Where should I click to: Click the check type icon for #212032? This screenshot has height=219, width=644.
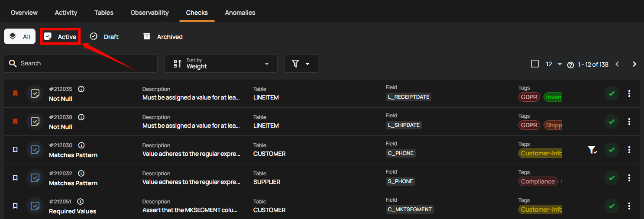(35, 177)
